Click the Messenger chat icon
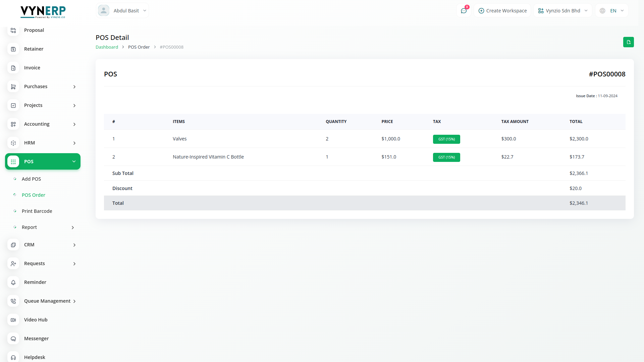This screenshot has width=644, height=362. click(x=13, y=339)
